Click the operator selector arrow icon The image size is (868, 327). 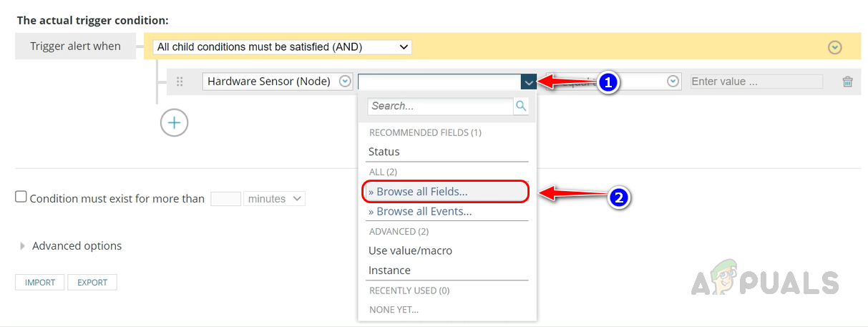(x=673, y=82)
